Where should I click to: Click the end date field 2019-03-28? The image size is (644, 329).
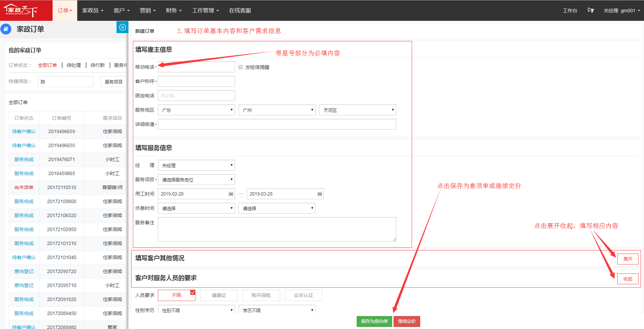point(285,194)
